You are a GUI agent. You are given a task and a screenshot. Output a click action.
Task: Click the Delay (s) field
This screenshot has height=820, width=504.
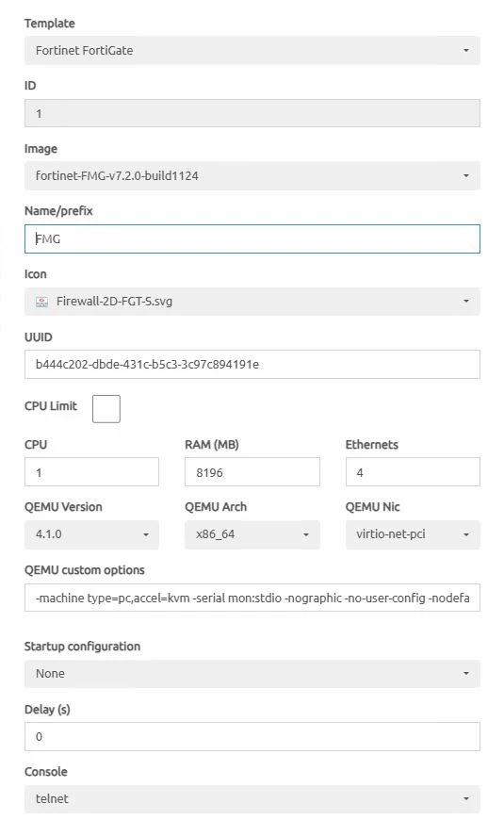tap(252, 736)
